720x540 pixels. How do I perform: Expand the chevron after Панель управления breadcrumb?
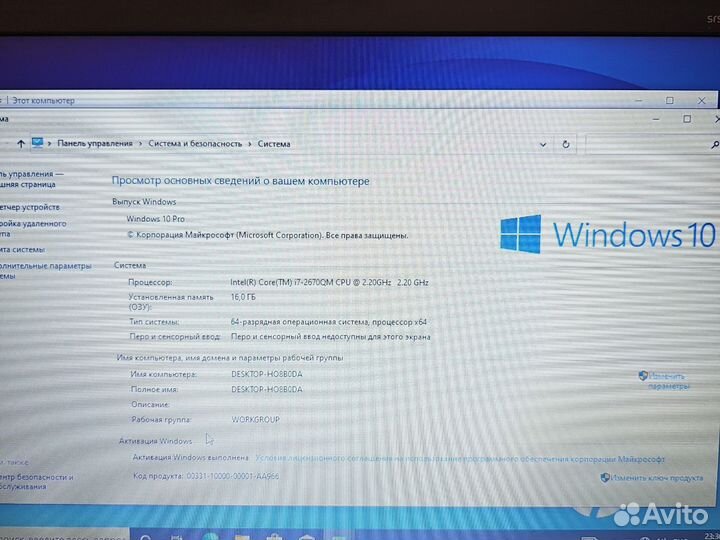140,144
